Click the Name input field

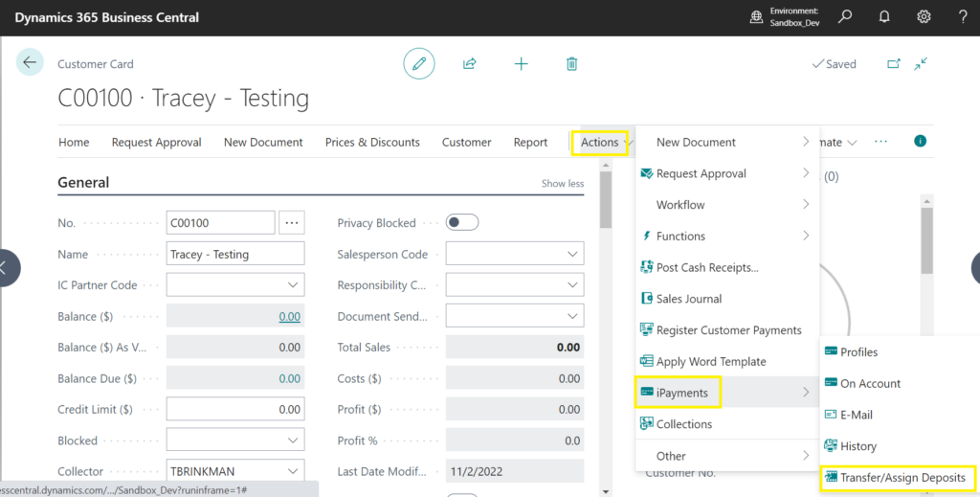pyautogui.click(x=234, y=255)
